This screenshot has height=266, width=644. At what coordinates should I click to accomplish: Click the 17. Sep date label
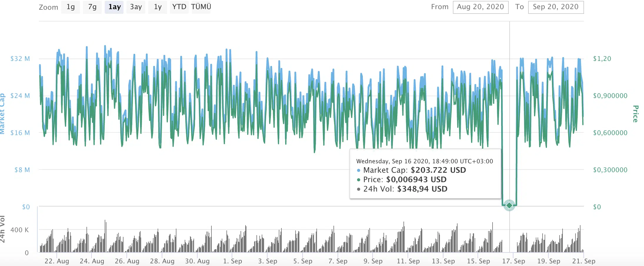pos(513,261)
